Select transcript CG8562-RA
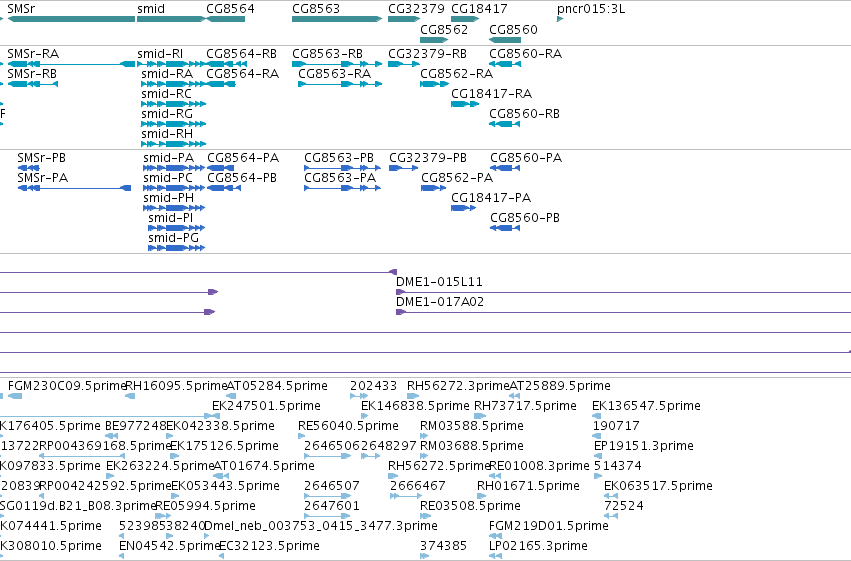This screenshot has width=851, height=561. [x=457, y=74]
